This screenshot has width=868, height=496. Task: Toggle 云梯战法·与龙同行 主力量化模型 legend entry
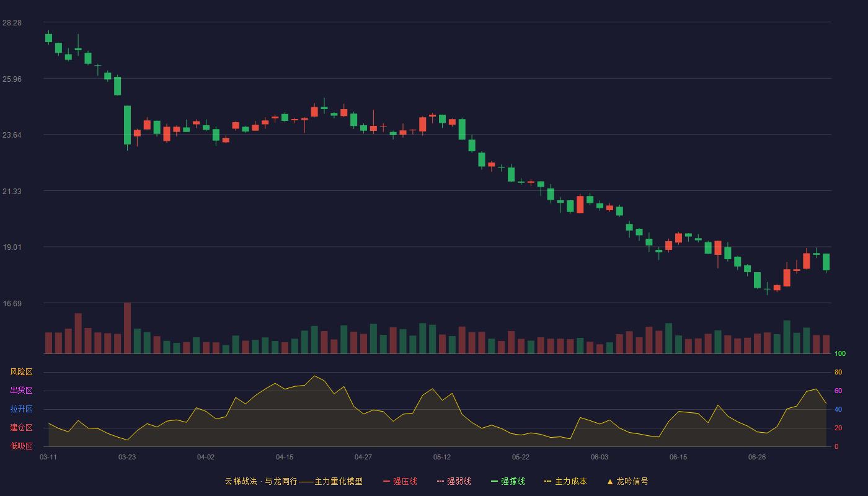point(293,481)
